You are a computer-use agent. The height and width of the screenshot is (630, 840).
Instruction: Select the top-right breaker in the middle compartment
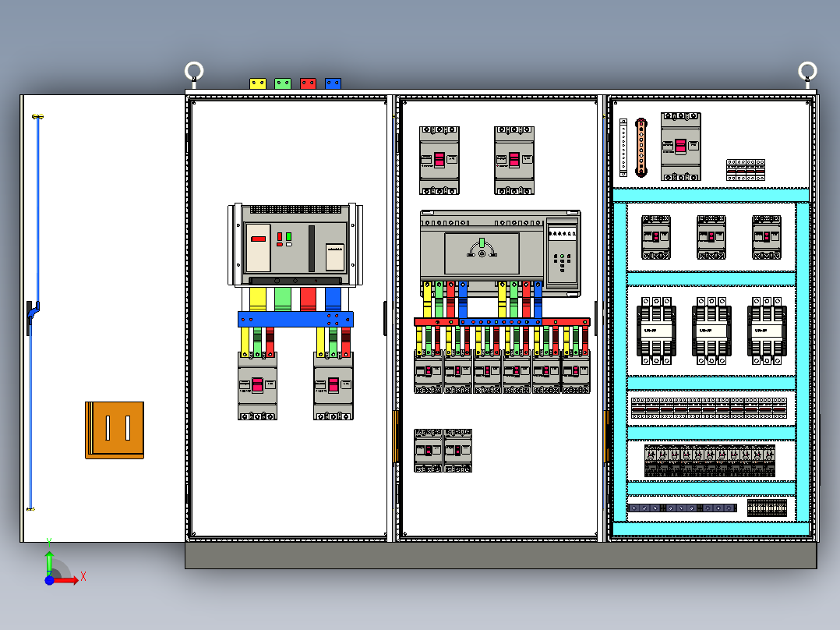[x=514, y=161]
